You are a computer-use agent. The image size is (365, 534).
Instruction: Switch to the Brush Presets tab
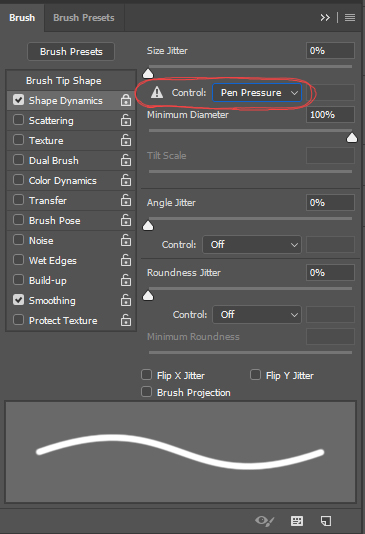coord(84,18)
